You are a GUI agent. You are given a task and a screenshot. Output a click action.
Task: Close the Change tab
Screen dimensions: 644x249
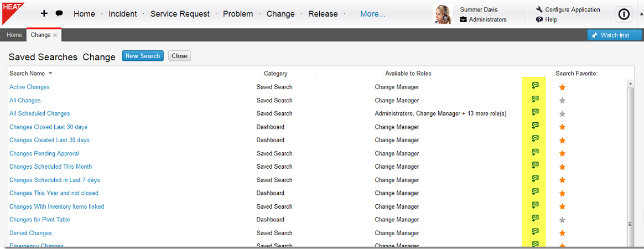click(55, 35)
